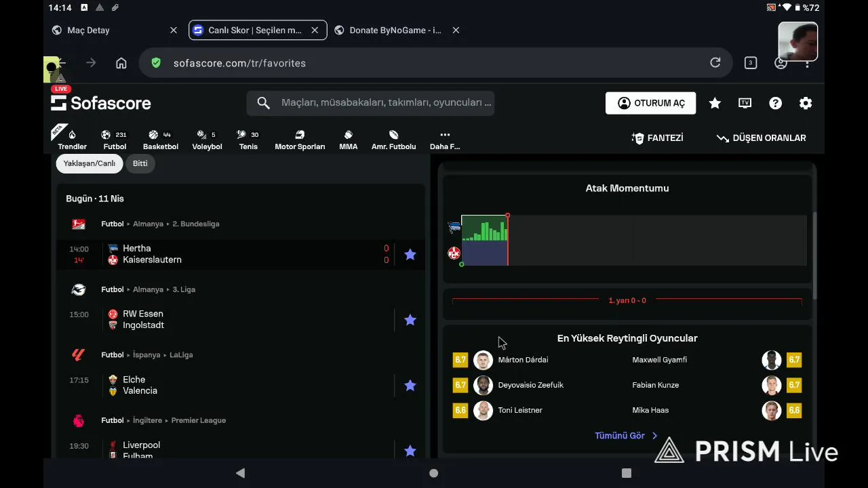Select the Trendler sport category

pyautogui.click(x=72, y=140)
